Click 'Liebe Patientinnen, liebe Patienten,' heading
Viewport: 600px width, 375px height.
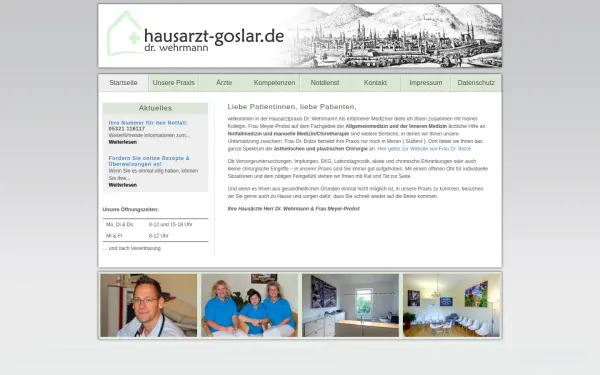coord(292,106)
